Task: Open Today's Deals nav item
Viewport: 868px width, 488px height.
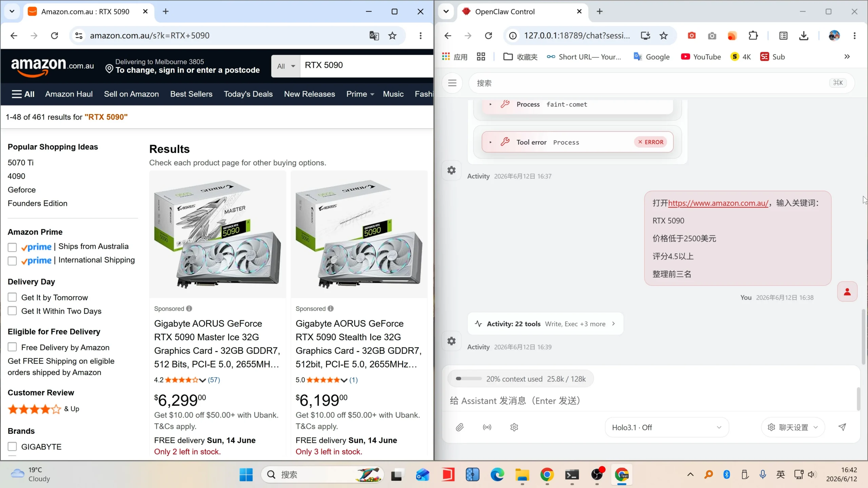Action: tap(248, 94)
